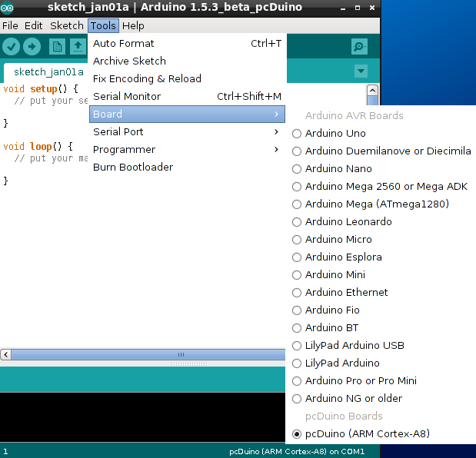
Task: Click the horizontal scrollbar thumb
Action: [148, 354]
